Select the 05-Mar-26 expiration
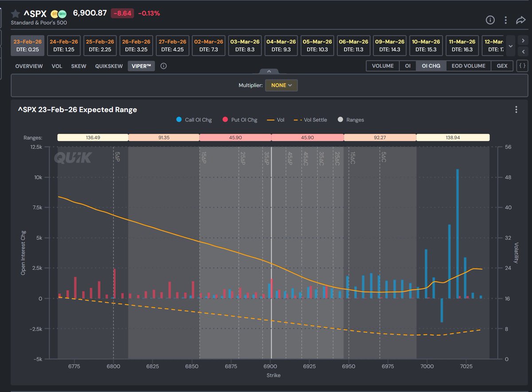This screenshot has height=392, width=532. click(317, 46)
